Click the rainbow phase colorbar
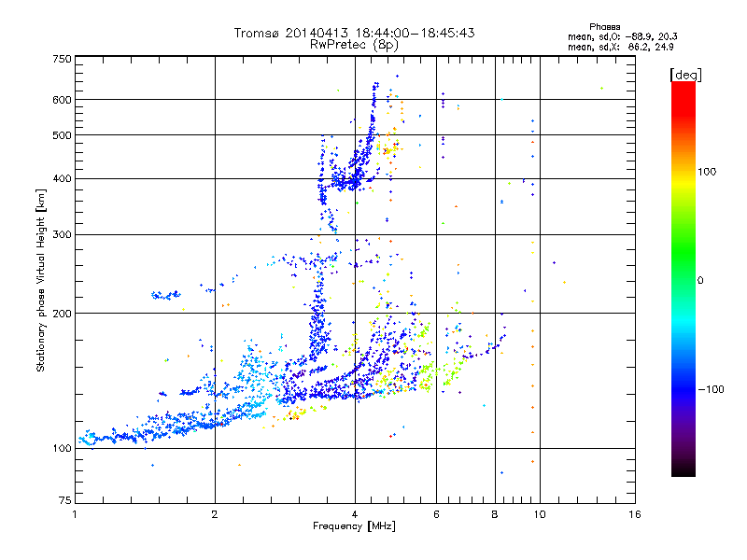 (x=684, y=279)
